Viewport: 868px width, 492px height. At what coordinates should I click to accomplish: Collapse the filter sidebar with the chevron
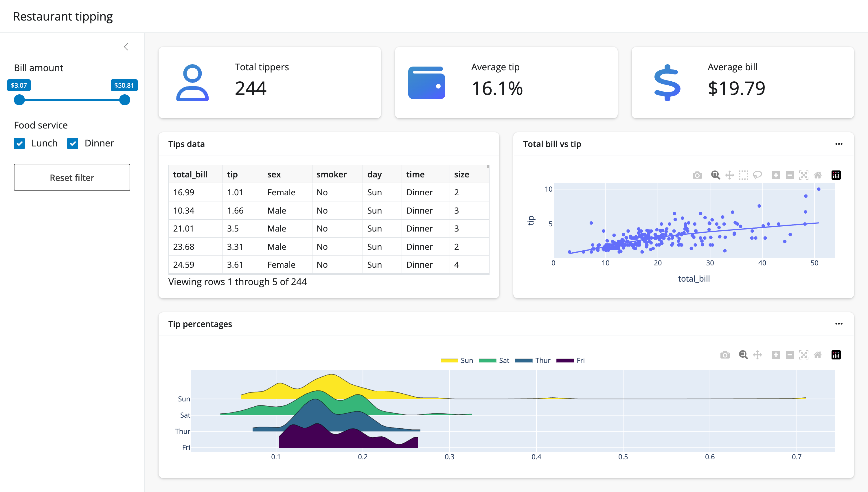[126, 47]
